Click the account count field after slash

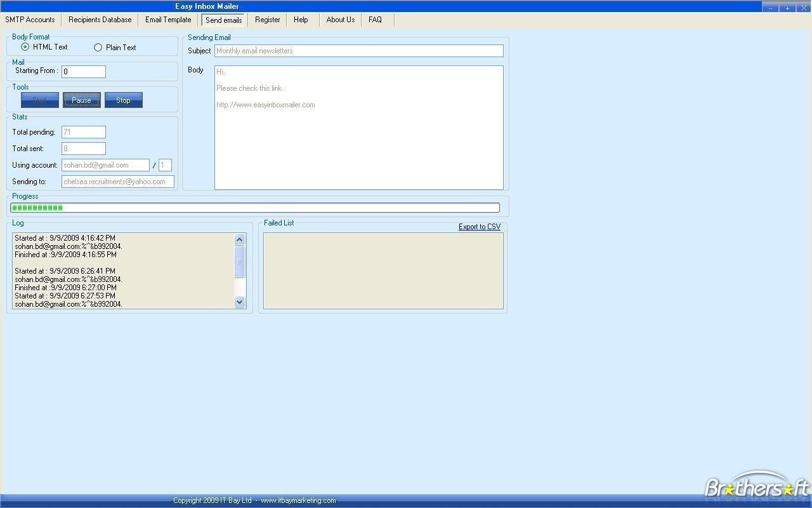(165, 165)
